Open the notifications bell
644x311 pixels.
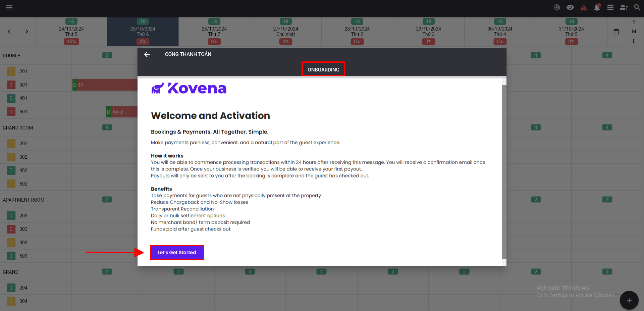pos(597,7)
